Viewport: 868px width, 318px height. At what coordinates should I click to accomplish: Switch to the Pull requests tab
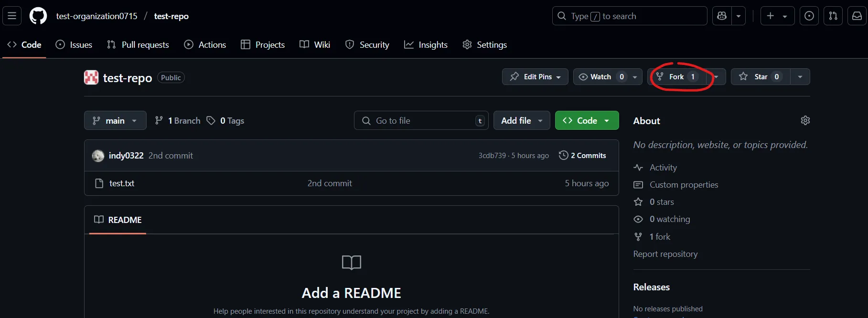pos(138,44)
